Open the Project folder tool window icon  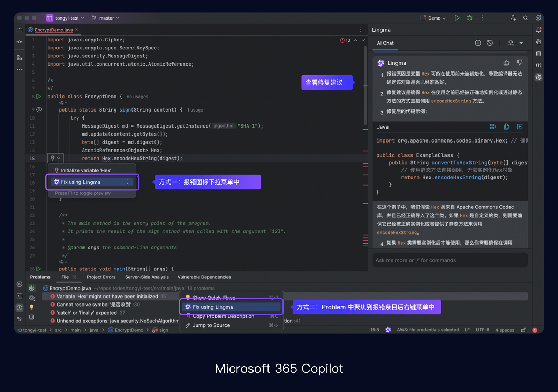tap(20, 30)
